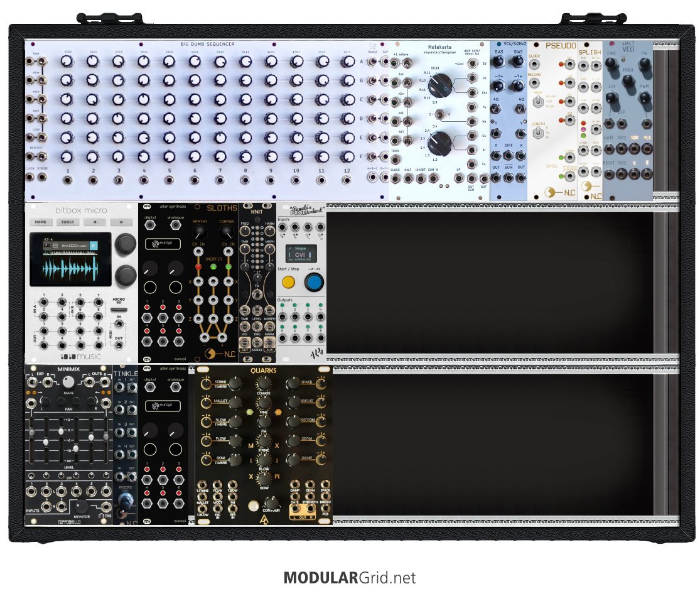Click the middle-row EuroPi output 1 jack
Screen dimensions: 700x591
[x=147, y=318]
